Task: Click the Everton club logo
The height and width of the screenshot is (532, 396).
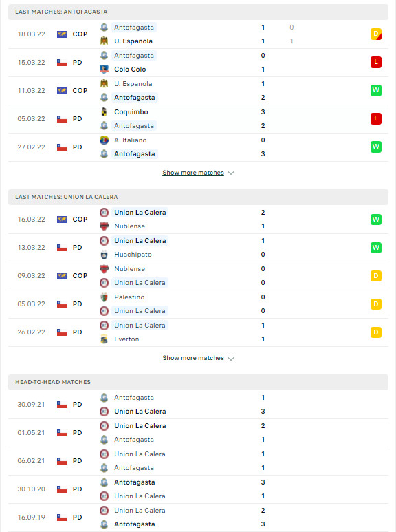Action: 104,339
